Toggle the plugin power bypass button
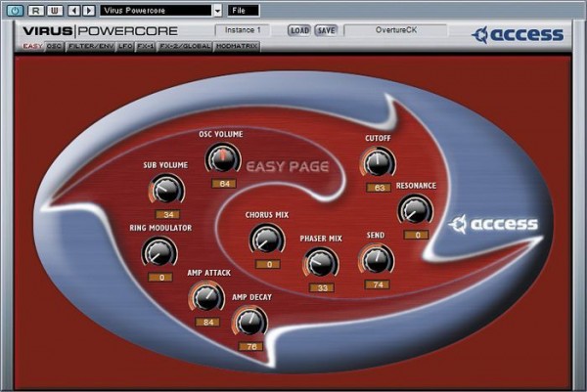The image size is (587, 392). click(16, 10)
